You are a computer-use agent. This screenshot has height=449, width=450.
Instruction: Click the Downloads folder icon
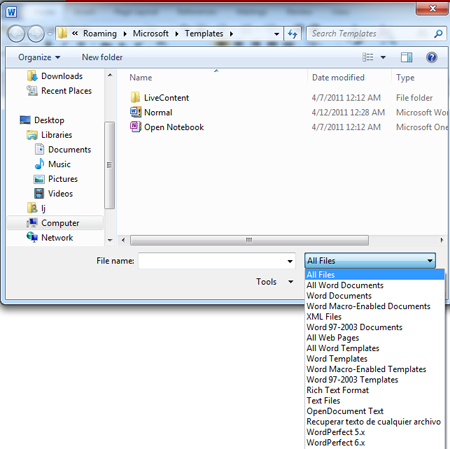pyautogui.click(x=32, y=76)
